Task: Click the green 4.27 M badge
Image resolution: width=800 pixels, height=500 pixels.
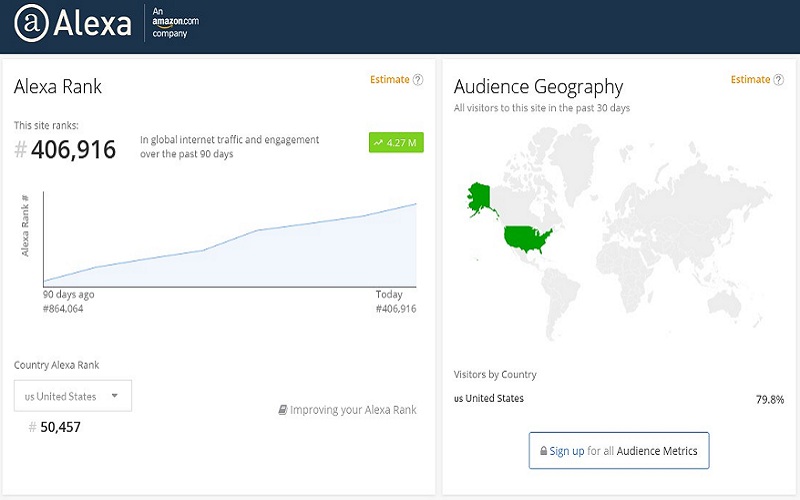Action: tap(397, 143)
